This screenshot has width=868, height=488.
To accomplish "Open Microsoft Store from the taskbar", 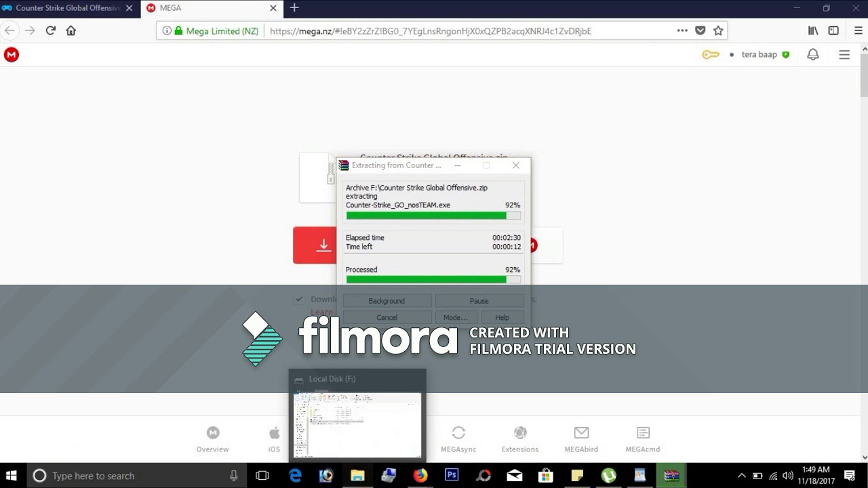I will coord(546,476).
